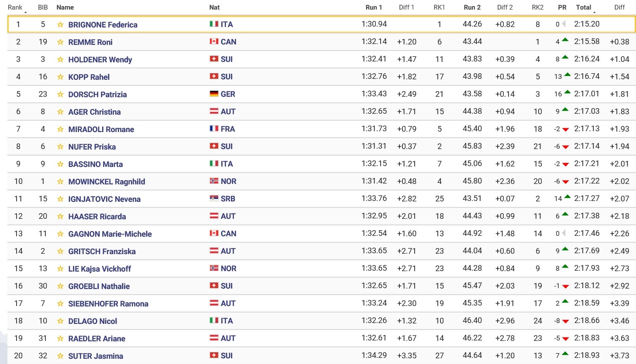Viewport: 636px width, 364px height.
Task: Select the DELAGO Nicol total time cell
Action: tap(587, 321)
